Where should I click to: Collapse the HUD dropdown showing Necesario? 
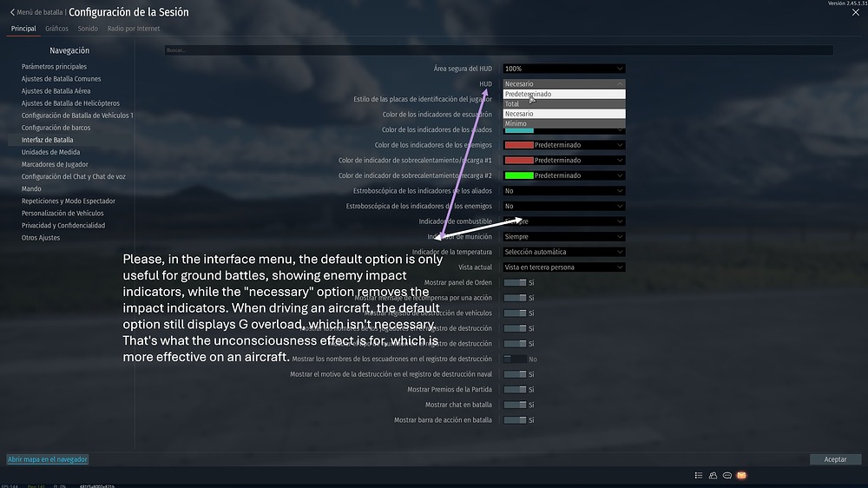(564, 83)
